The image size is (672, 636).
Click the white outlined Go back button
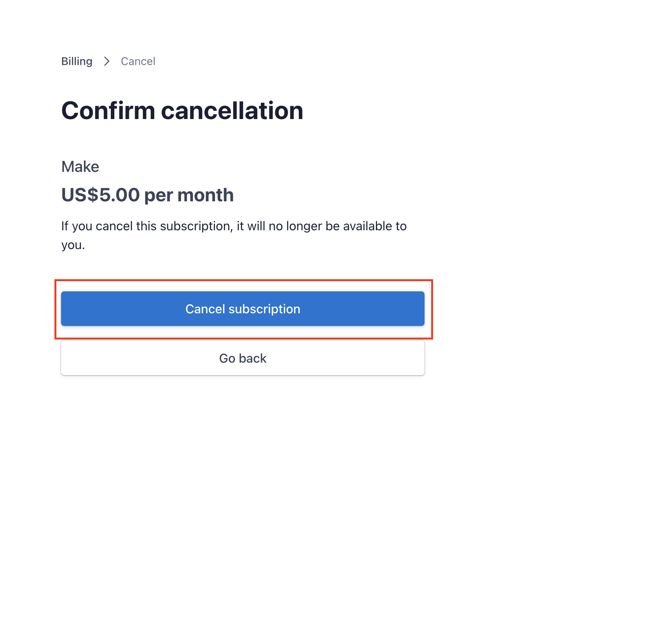243,358
